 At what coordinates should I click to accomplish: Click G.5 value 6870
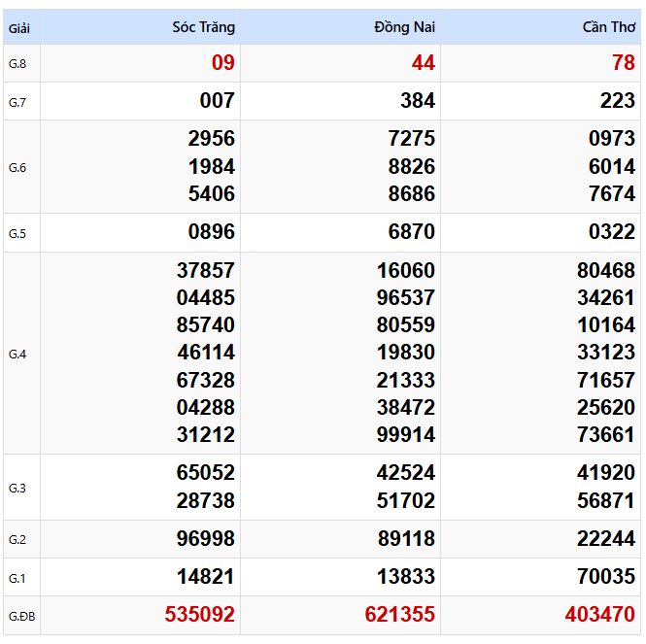(412, 231)
